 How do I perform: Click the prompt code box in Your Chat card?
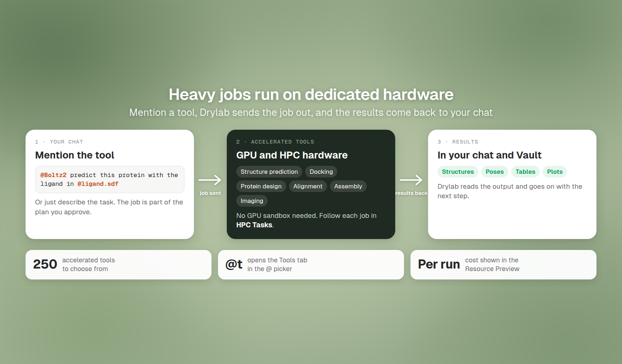[x=110, y=180]
